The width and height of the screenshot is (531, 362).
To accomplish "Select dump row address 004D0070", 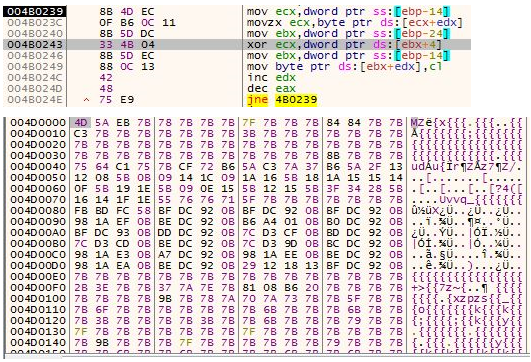I will [x=38, y=199].
